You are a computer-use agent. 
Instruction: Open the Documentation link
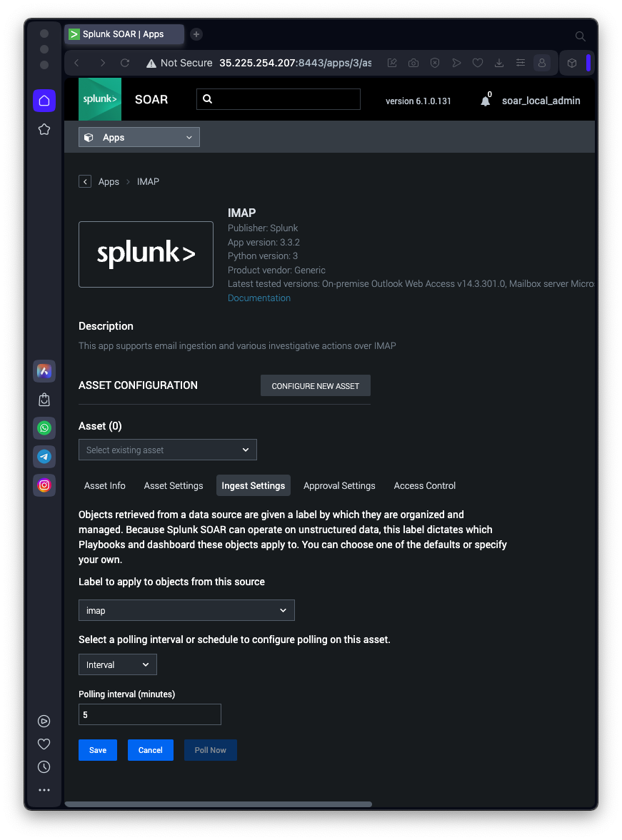click(x=259, y=298)
